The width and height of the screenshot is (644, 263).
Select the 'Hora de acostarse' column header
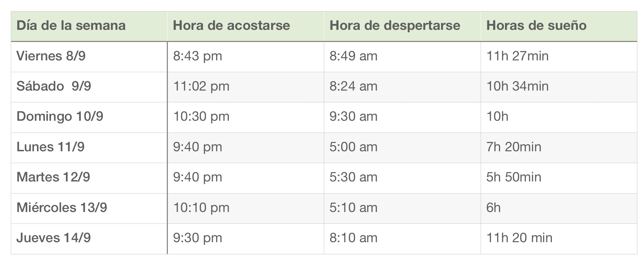pos(231,26)
